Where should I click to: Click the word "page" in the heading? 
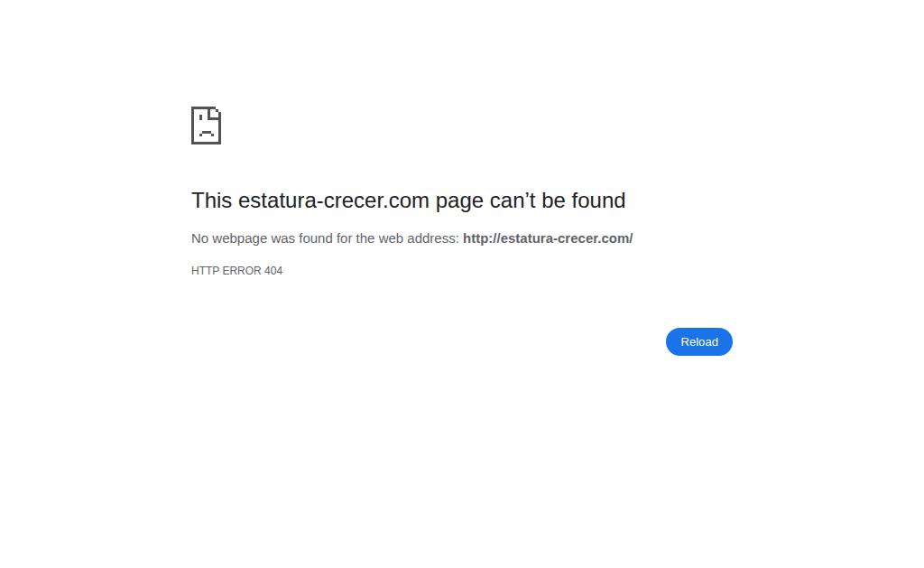pos(459,202)
